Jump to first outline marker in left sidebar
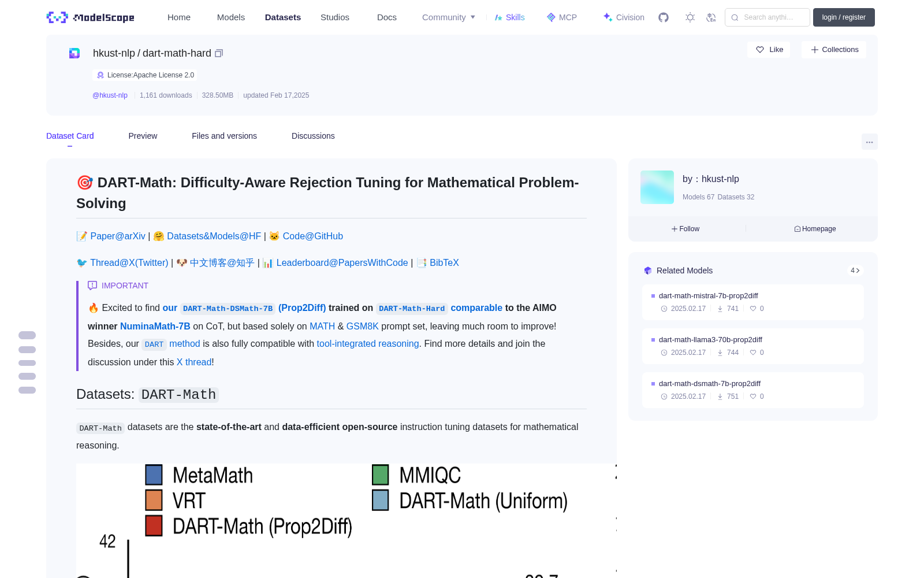Screen dimensions: 924x578 pos(27,335)
